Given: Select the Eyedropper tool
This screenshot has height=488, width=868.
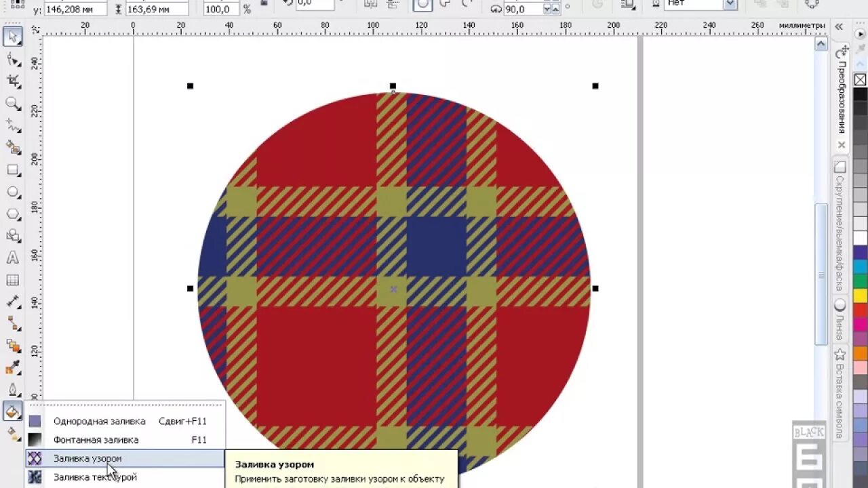Looking at the screenshot, I should pyautogui.click(x=12, y=367).
